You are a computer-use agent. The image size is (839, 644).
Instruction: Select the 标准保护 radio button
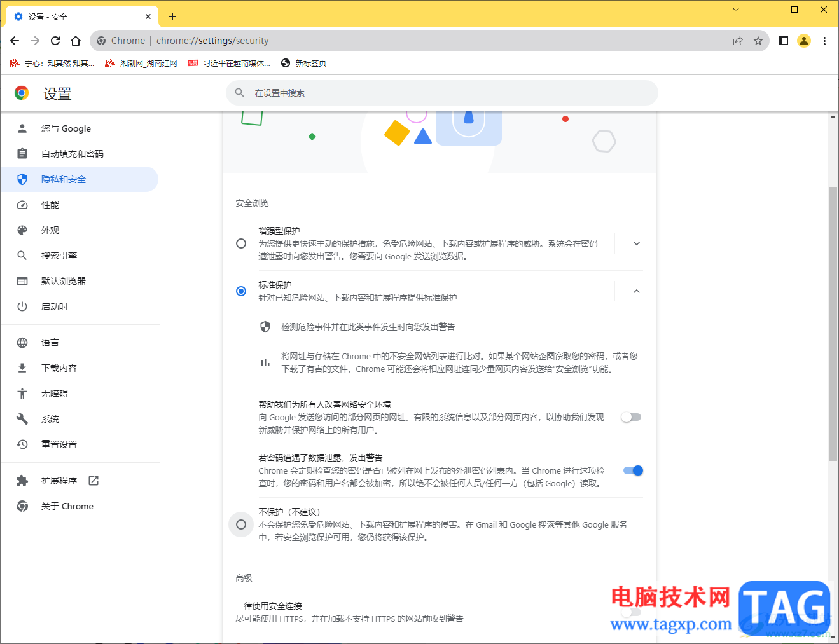click(x=241, y=291)
